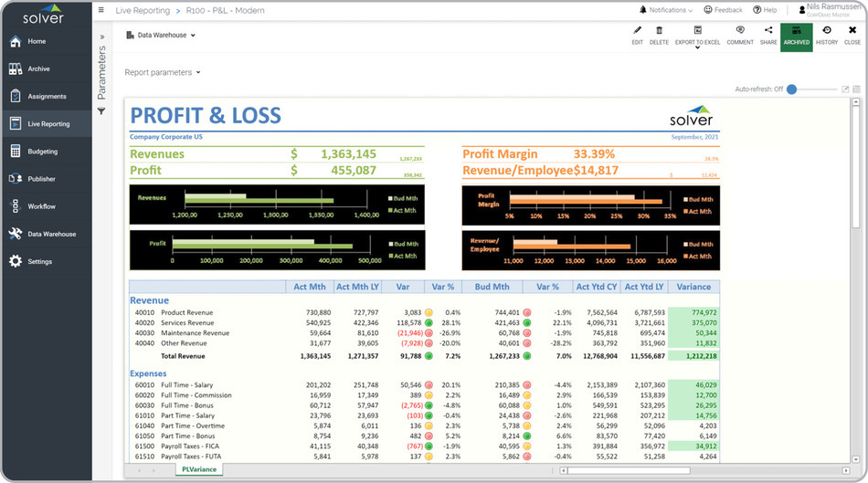This screenshot has height=483, width=868.
Task: Click the Parameters filter funnel icon
Action: coord(101,110)
